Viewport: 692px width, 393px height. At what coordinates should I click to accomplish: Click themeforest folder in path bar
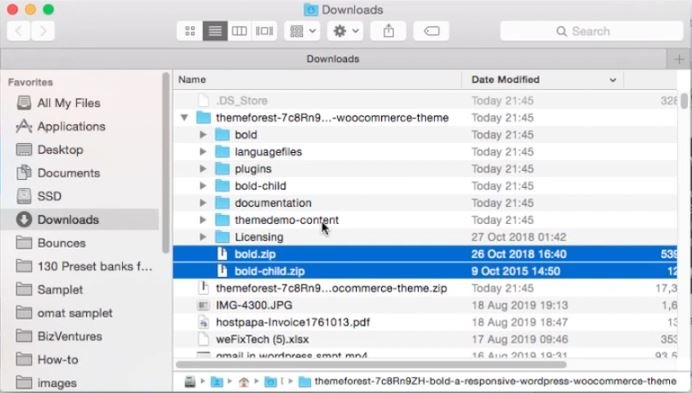[x=488, y=381]
